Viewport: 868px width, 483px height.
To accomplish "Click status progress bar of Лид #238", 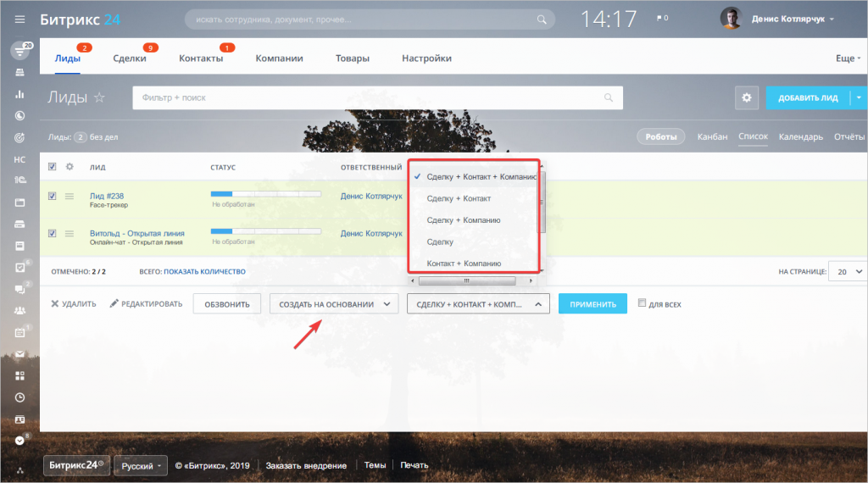I will (x=265, y=194).
